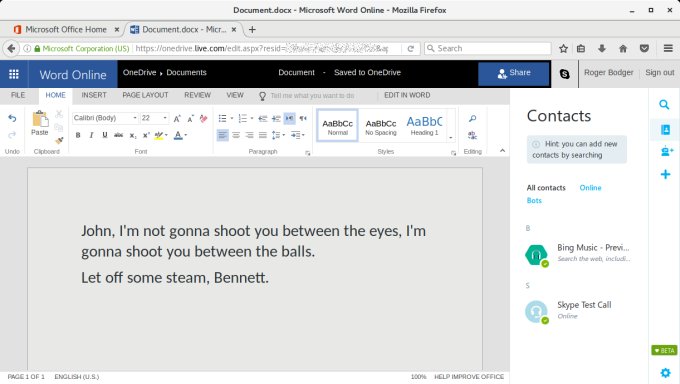This screenshot has width=680, height=384.
Task: Open the OneDrive breadcrumb link
Action: (x=139, y=72)
